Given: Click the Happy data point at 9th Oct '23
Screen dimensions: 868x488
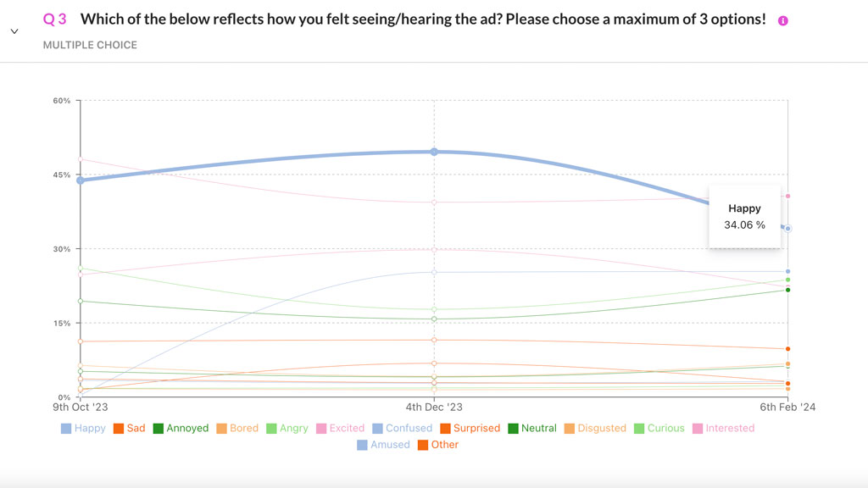Looking at the screenshot, I should 81,180.
